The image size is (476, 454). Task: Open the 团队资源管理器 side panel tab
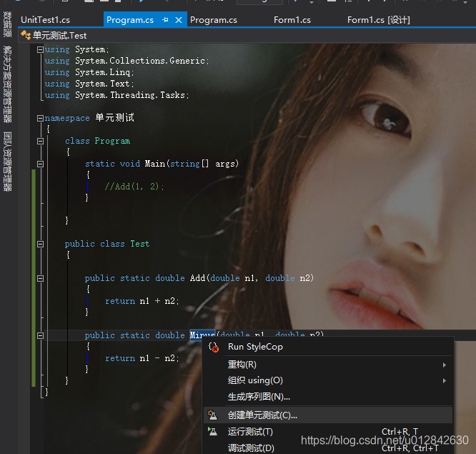[x=7, y=162]
